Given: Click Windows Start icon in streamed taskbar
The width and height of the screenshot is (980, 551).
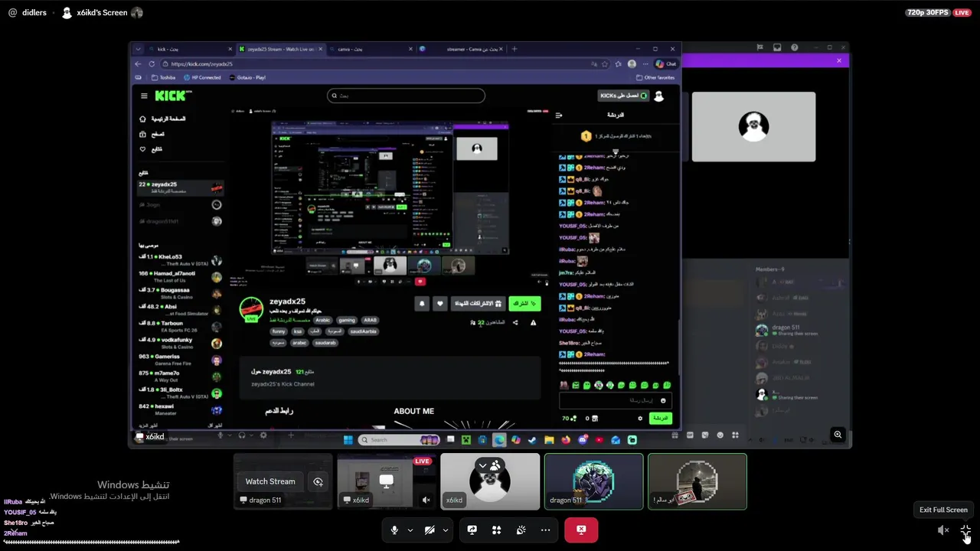Looking at the screenshot, I should [348, 440].
